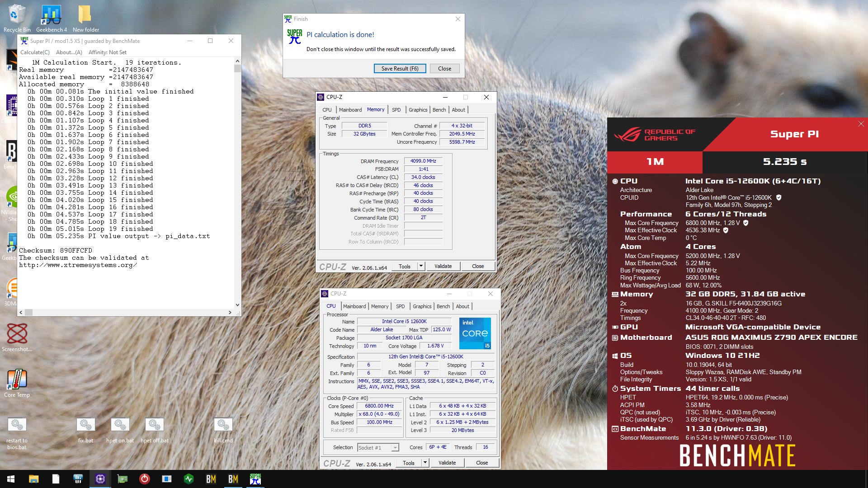Image resolution: width=868 pixels, height=488 pixels.
Task: Open the Calculate(C) menu in Super PI
Action: [x=35, y=52]
